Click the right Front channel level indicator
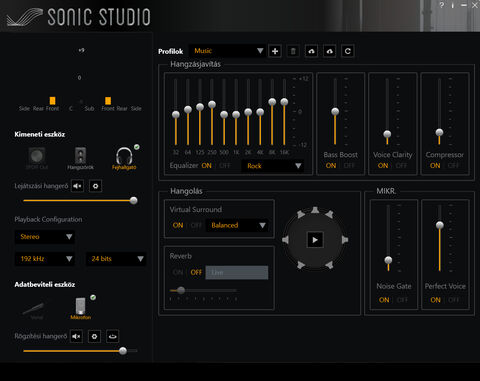 pos(108,101)
